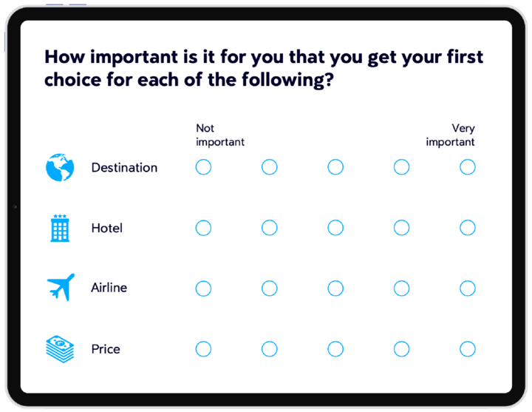Viewport: 532px width, 412px height.
Task: Click the Airline row label
Action: pos(109,288)
